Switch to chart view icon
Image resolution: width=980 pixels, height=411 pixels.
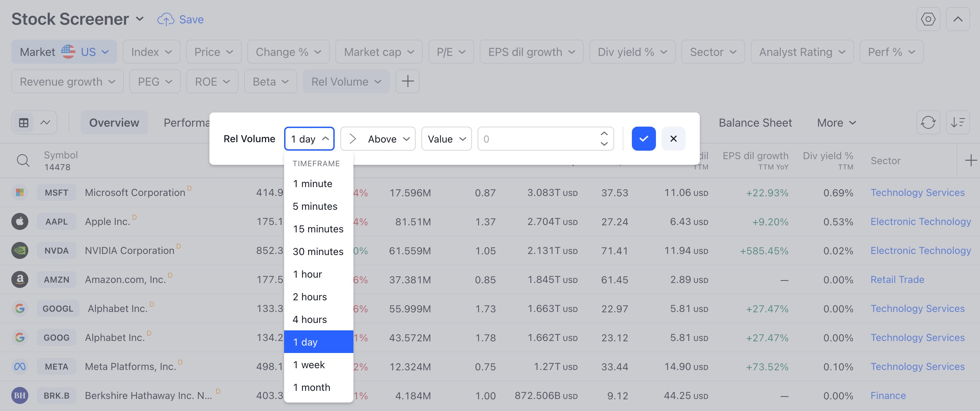click(45, 123)
